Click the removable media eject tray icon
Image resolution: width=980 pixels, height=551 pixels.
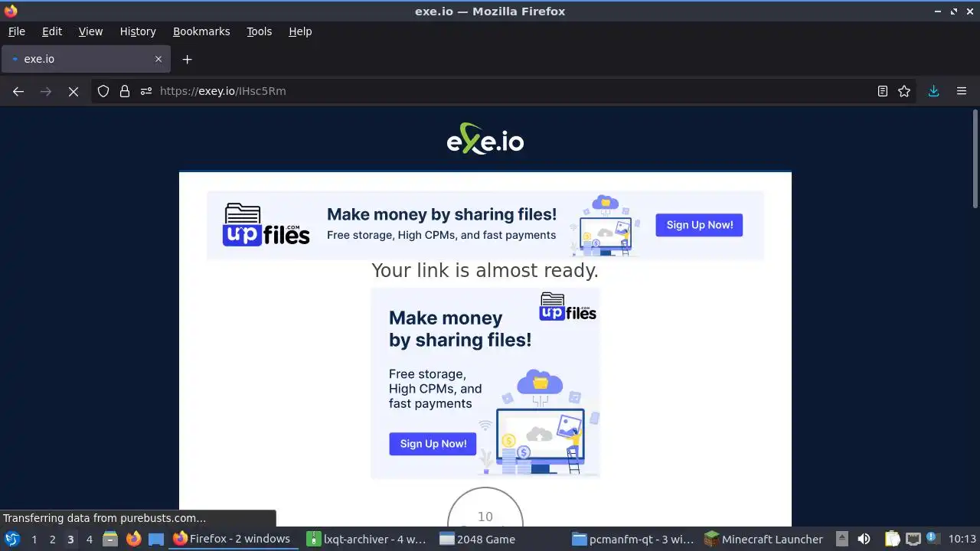(841, 539)
